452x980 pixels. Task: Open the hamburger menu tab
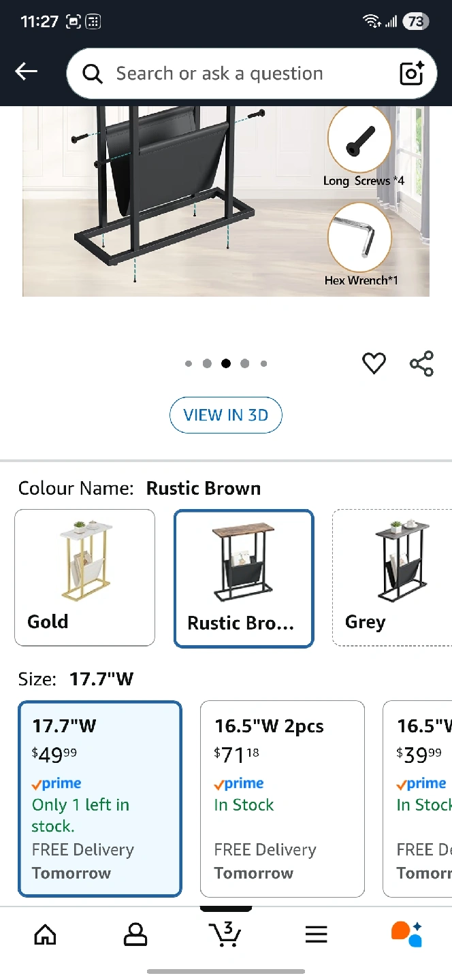(x=316, y=934)
